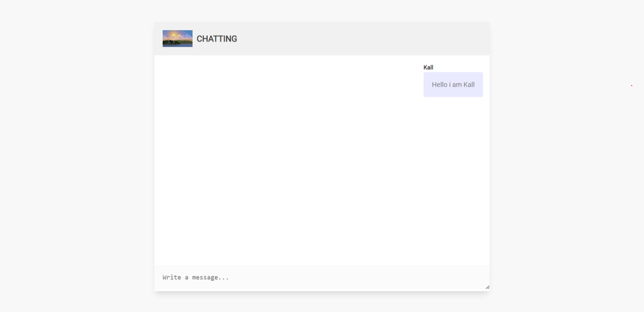The height and width of the screenshot is (312, 644).
Task: Click the placeholder text 'Write a message...'
Action: coord(195,277)
